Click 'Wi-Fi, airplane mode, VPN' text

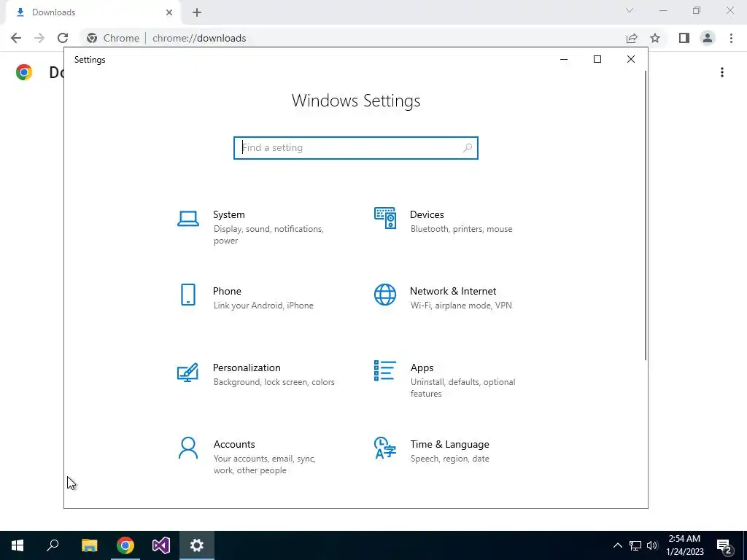pos(461,306)
